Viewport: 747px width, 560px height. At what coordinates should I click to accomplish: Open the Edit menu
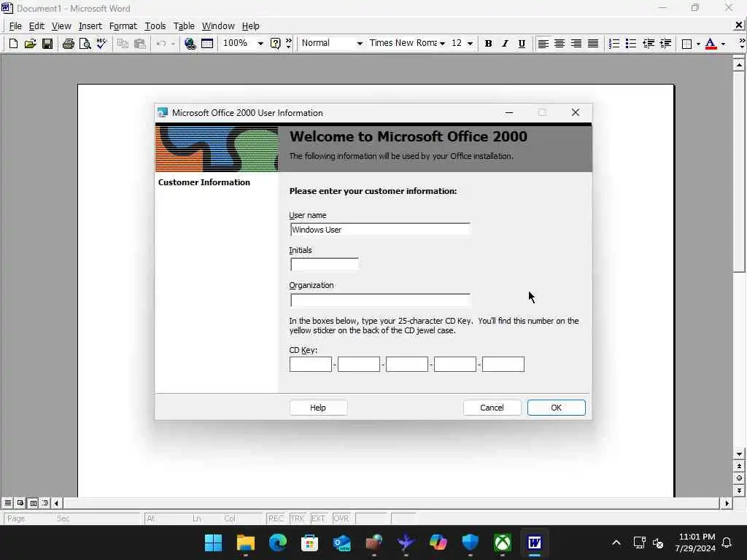pyautogui.click(x=36, y=26)
